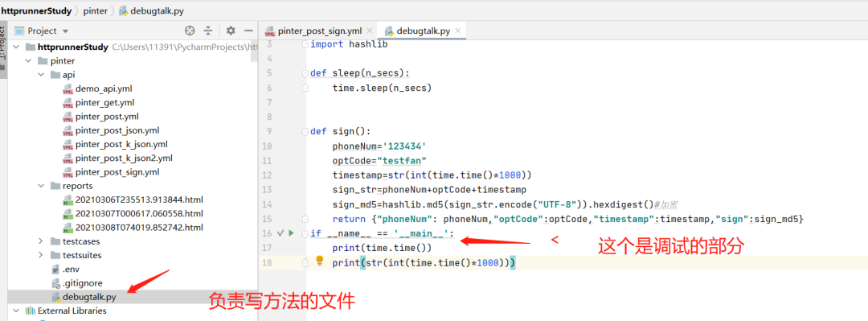Collapse the httprunnerStudy root folder
Screen dimensions: 868x321
pyautogui.click(x=15, y=47)
